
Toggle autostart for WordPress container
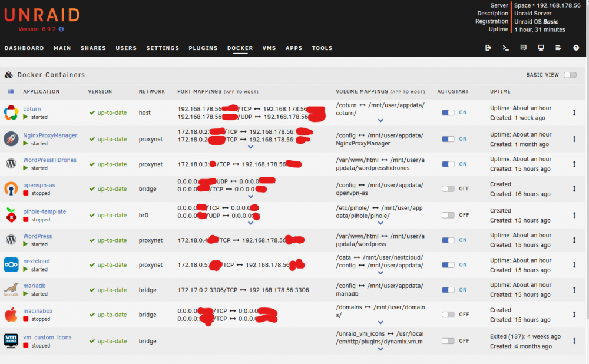click(x=448, y=240)
